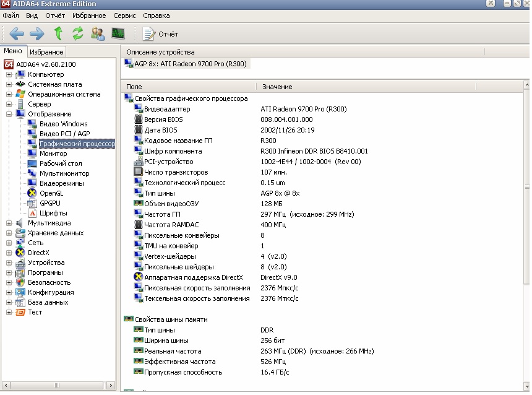The height and width of the screenshot is (395, 532).
Task: Expand the Хранение данных tree node
Action: pyautogui.click(x=9, y=233)
